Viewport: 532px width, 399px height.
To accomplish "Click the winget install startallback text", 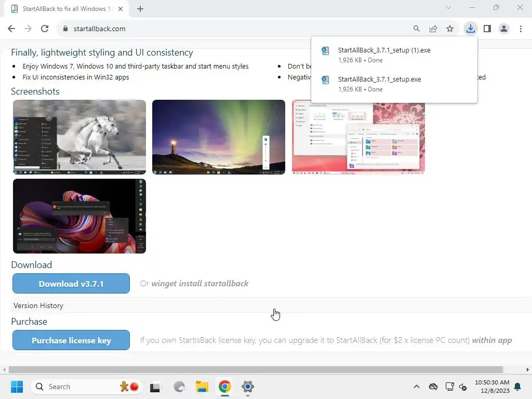I will [x=200, y=283].
